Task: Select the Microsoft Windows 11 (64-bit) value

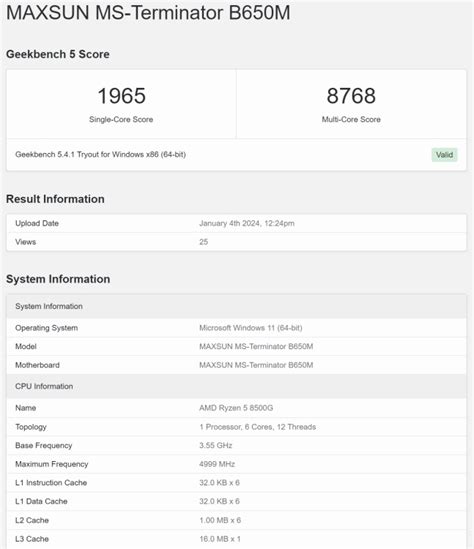Action: [x=251, y=328]
